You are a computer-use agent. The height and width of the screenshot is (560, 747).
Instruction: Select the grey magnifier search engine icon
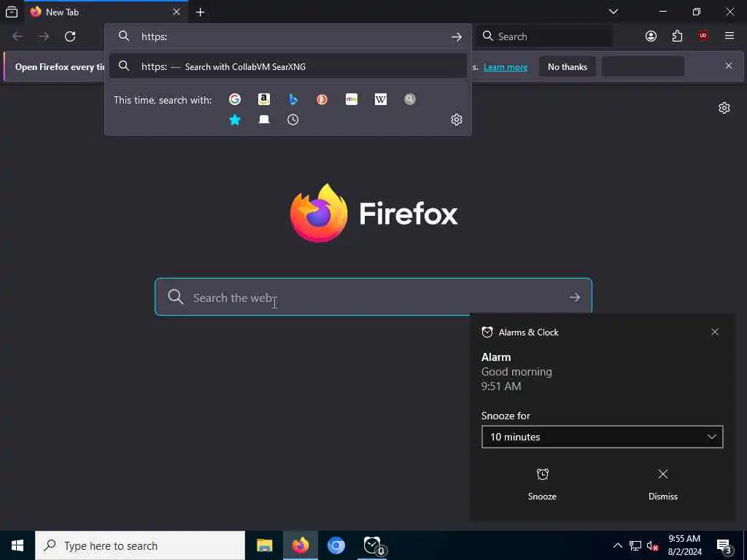point(410,99)
